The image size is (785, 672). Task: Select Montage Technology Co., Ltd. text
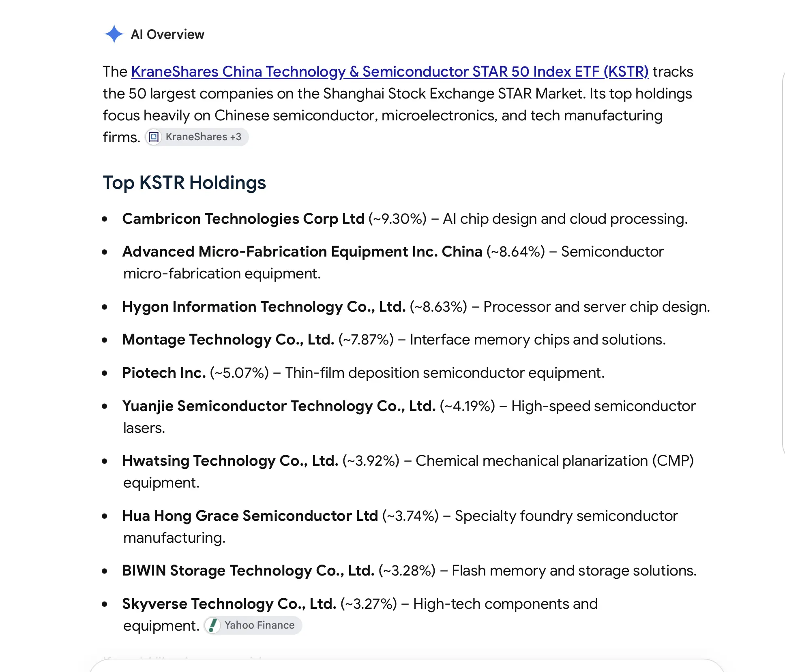(228, 340)
